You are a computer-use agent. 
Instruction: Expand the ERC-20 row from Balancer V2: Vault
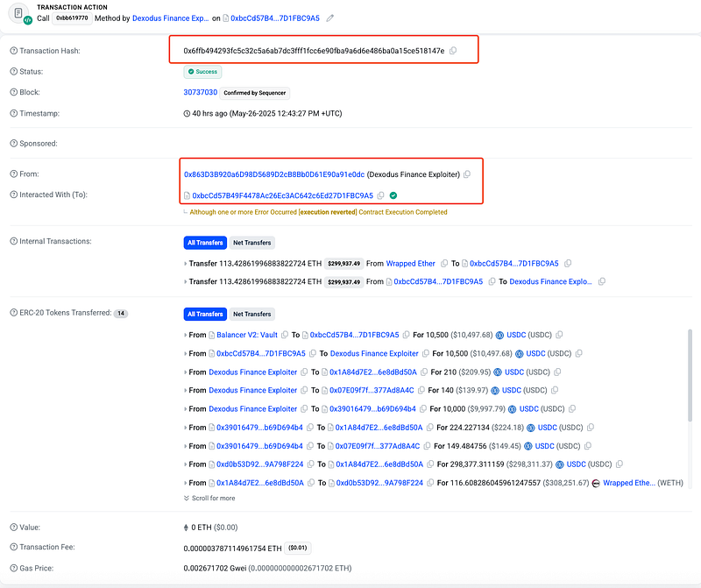pos(186,335)
